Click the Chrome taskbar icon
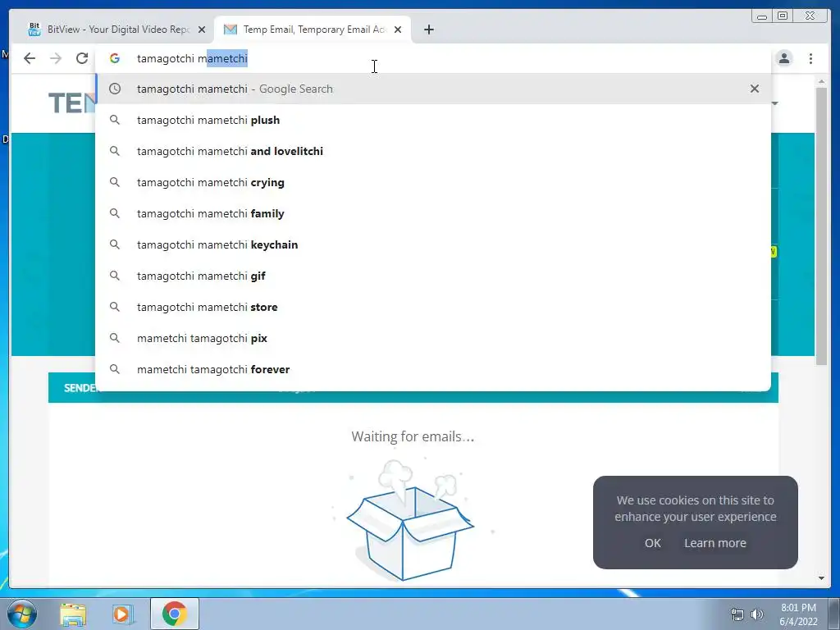The height and width of the screenshot is (630, 840). [175, 614]
